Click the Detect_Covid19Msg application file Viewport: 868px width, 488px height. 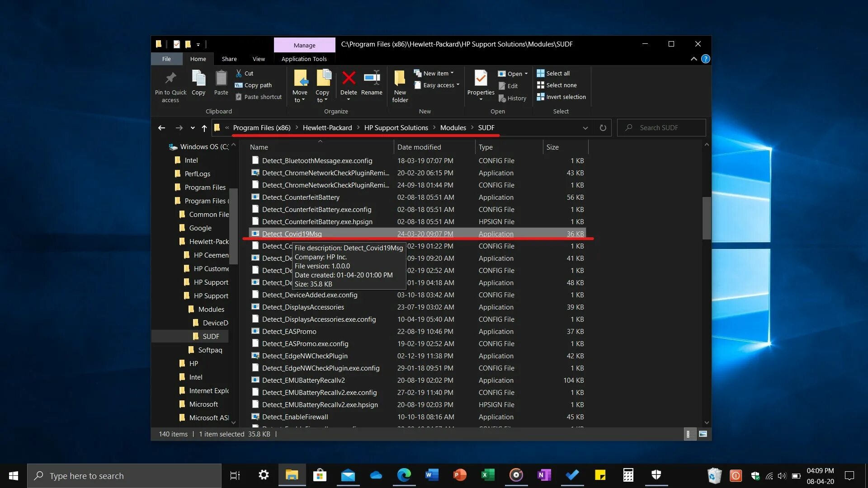click(x=292, y=233)
